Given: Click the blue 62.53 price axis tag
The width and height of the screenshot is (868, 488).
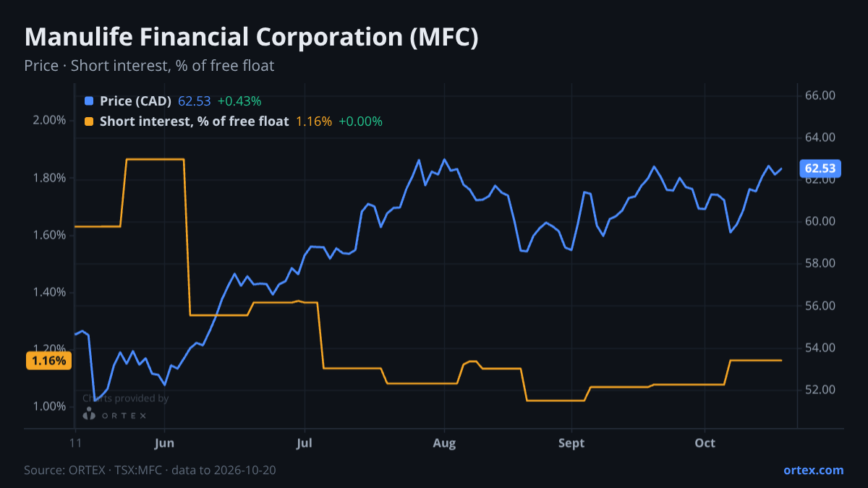Looking at the screenshot, I should pyautogui.click(x=820, y=168).
